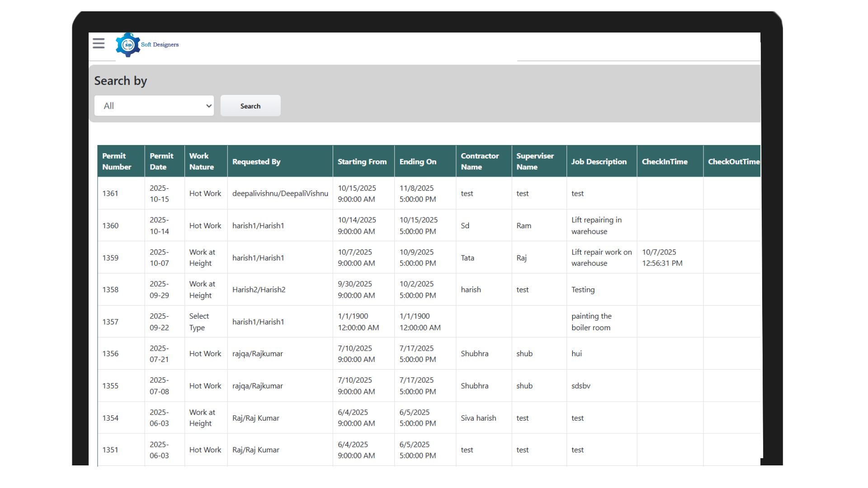
Task: Open the hamburger navigation menu
Action: (98, 43)
